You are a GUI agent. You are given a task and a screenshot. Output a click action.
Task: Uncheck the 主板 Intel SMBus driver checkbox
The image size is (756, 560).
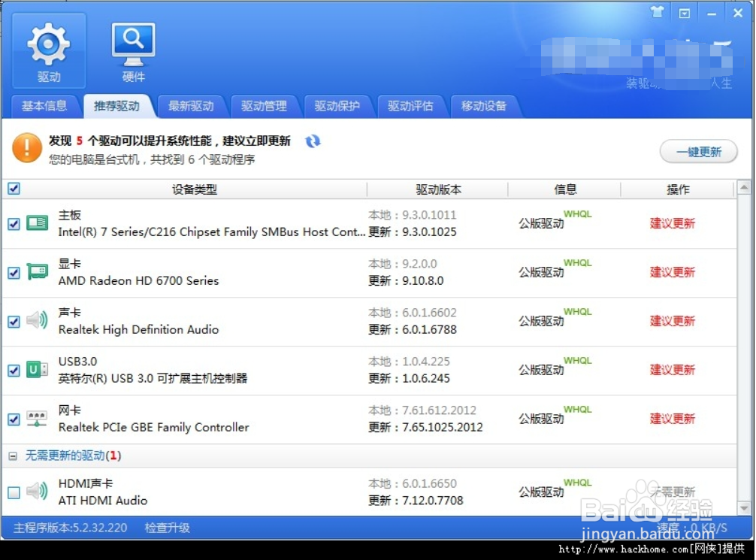click(14, 224)
